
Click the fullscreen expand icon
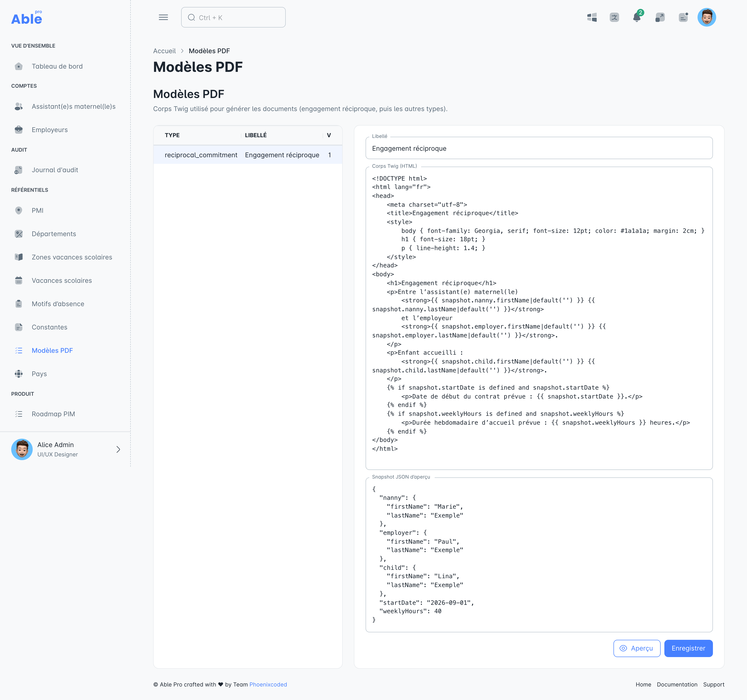tap(660, 17)
